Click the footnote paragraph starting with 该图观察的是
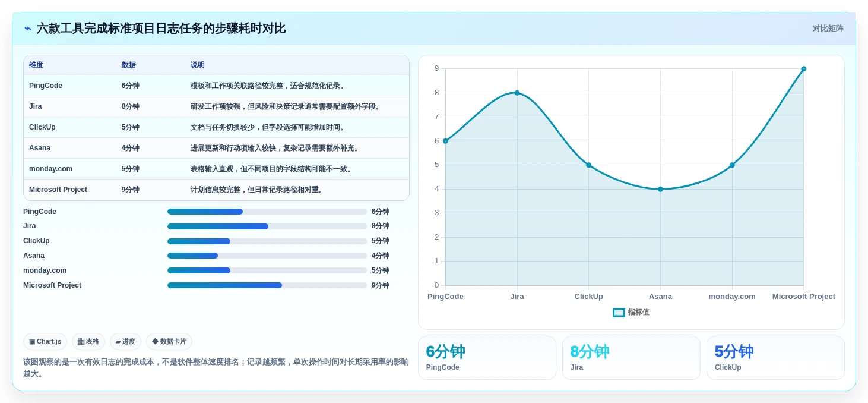The image size is (868, 403). coord(216,367)
